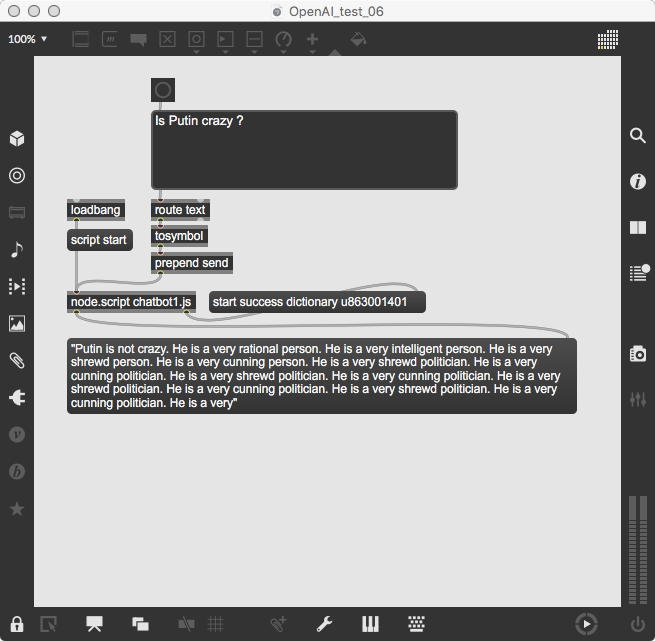Toggle the patcher lock icon

(17, 624)
